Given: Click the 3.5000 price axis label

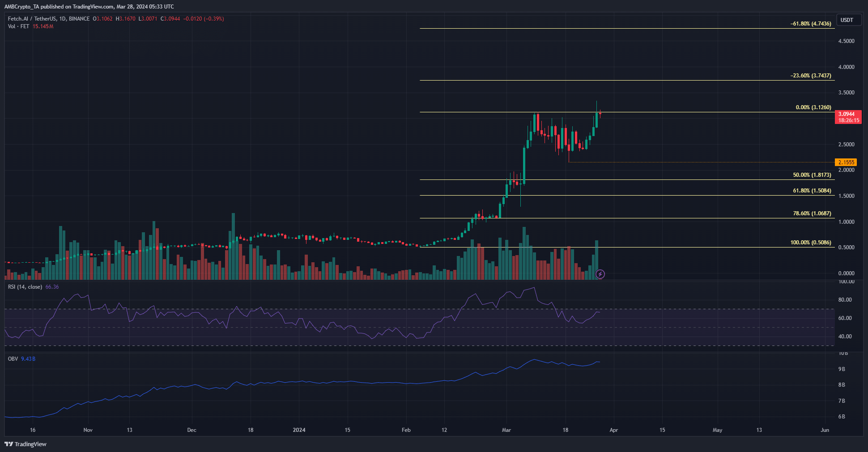Looking at the screenshot, I should pyautogui.click(x=846, y=93).
